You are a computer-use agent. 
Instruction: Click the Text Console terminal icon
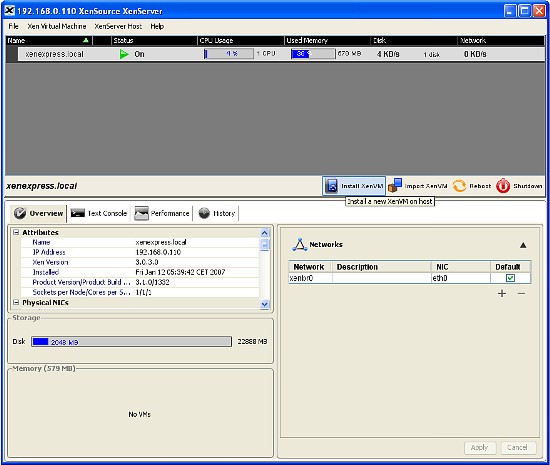[x=78, y=213]
